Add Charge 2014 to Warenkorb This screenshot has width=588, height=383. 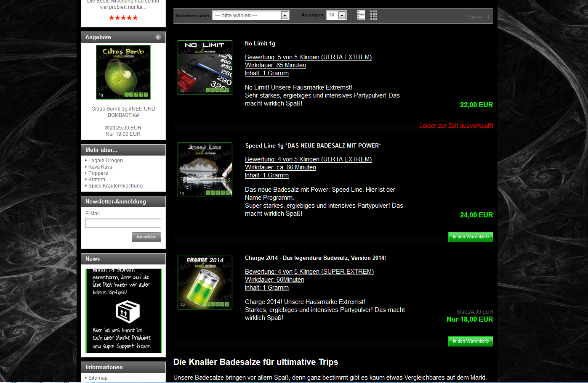[x=471, y=341]
